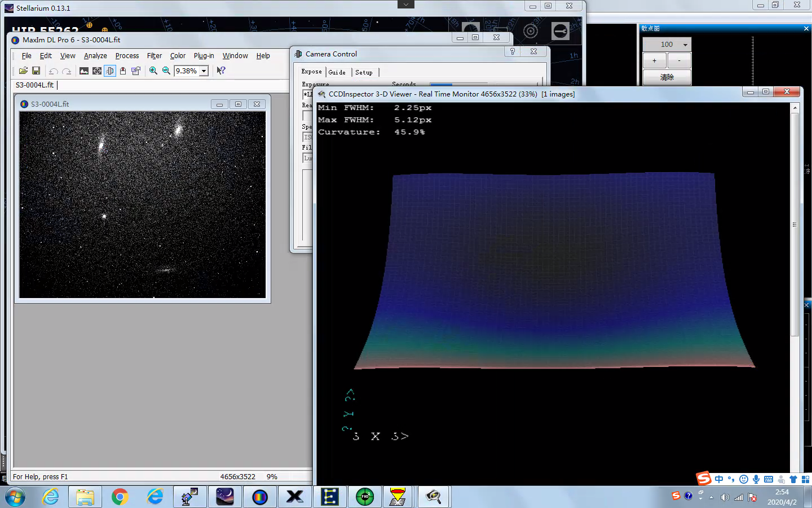Viewport: 812px width, 508px height.
Task: Expand the 9.38% zoom level dropdown
Action: [x=204, y=71]
